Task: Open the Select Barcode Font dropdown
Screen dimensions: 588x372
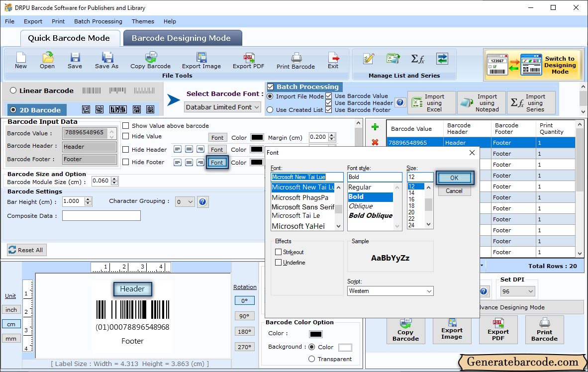Action: 223,107
